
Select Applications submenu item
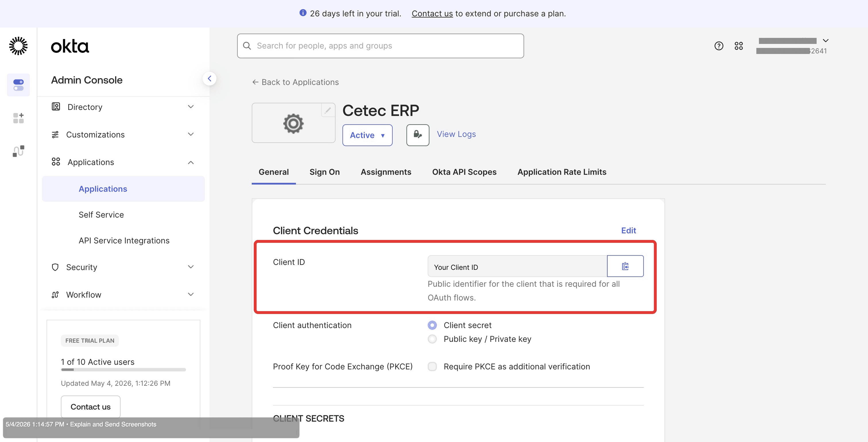(123, 189)
